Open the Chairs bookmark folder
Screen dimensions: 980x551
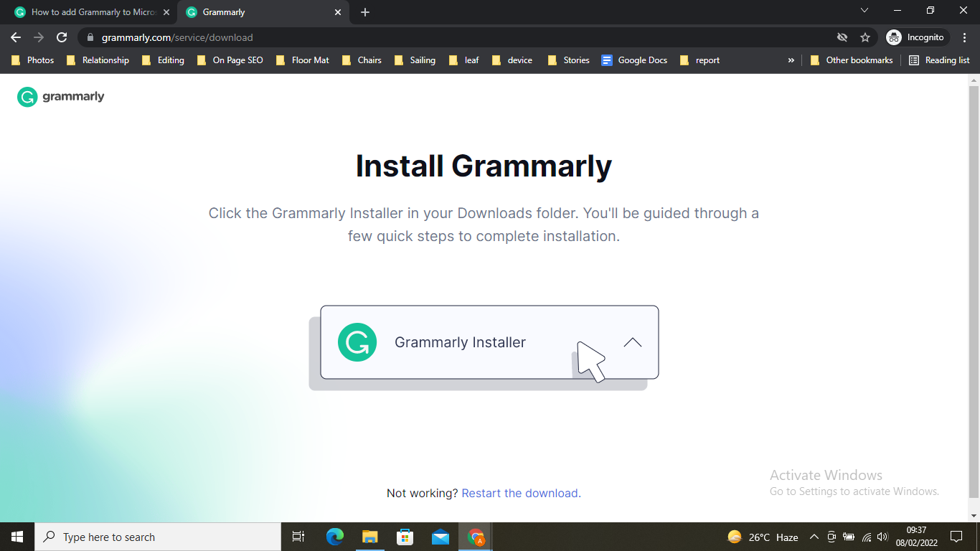[x=362, y=60]
